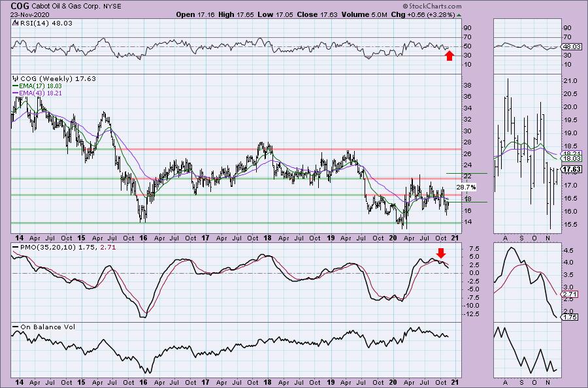Click the EMA(17) 18.03 legend entry
The height and width of the screenshot is (388, 588).
click(41, 86)
